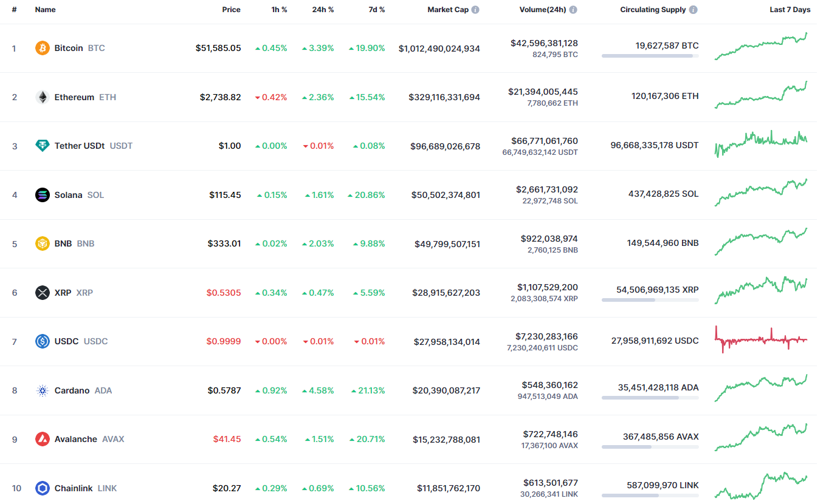Click Bitcoin circulating supply progress bar
The height and width of the screenshot is (504, 826).
click(x=650, y=56)
